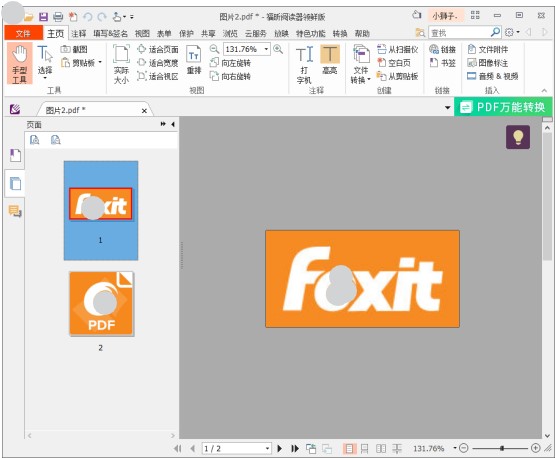
Task: Click the 小狮子 user account button
Action: [x=445, y=16]
